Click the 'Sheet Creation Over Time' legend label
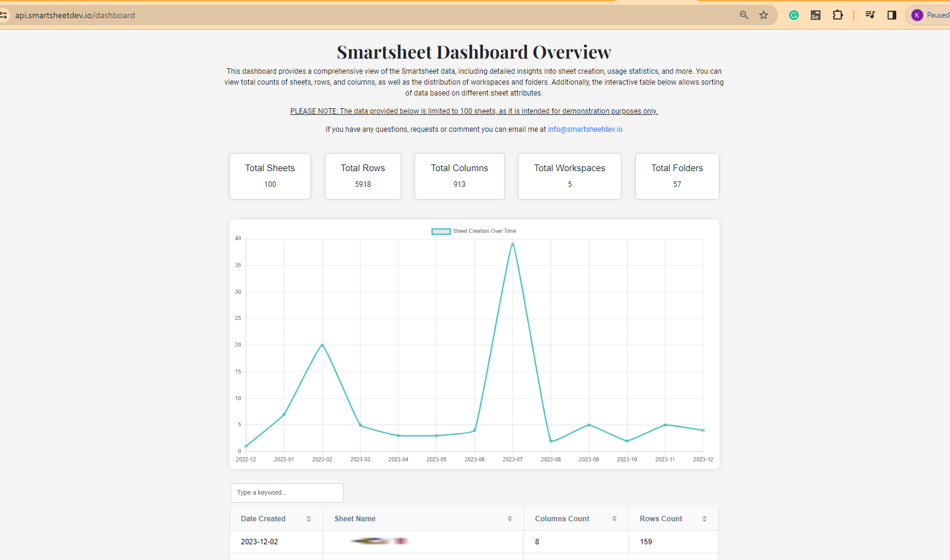The height and width of the screenshot is (560, 950). [484, 231]
